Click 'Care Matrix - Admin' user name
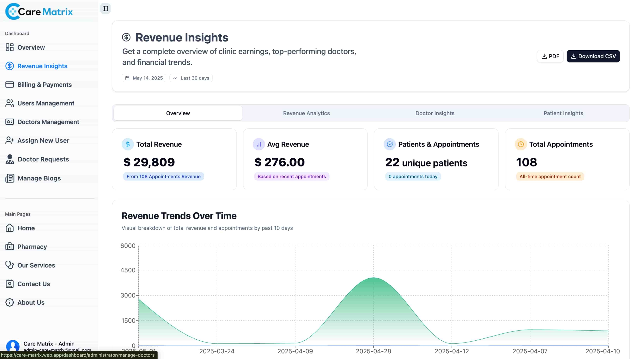This screenshot has width=644, height=359. tap(49, 343)
